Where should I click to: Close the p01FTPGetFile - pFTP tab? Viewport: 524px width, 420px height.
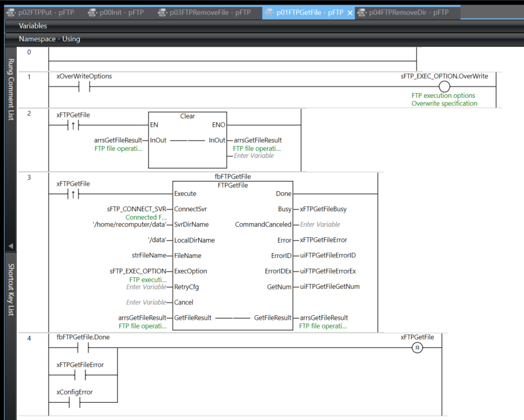[350, 12]
